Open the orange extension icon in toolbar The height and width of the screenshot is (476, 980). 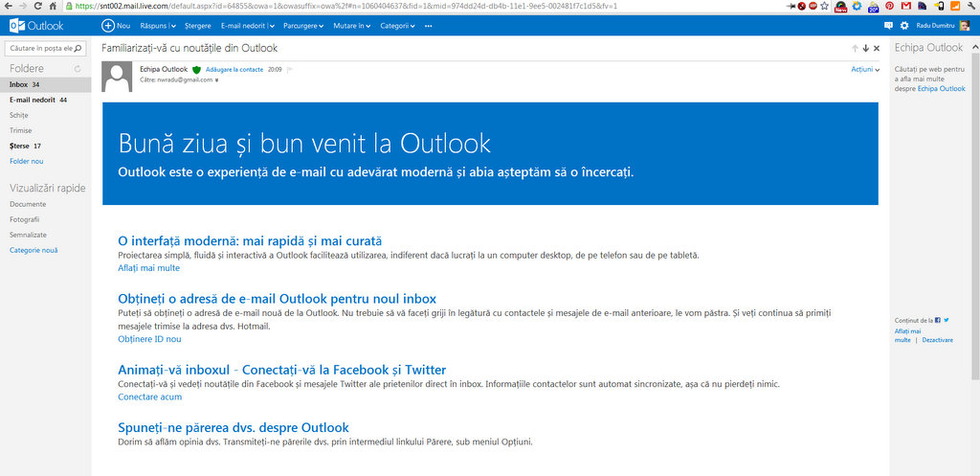(x=955, y=6)
